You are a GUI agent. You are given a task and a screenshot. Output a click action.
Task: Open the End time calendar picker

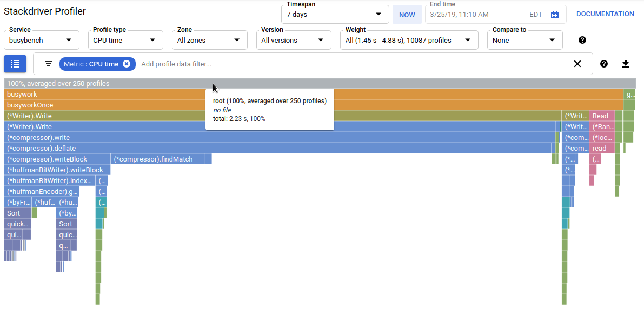point(555,15)
